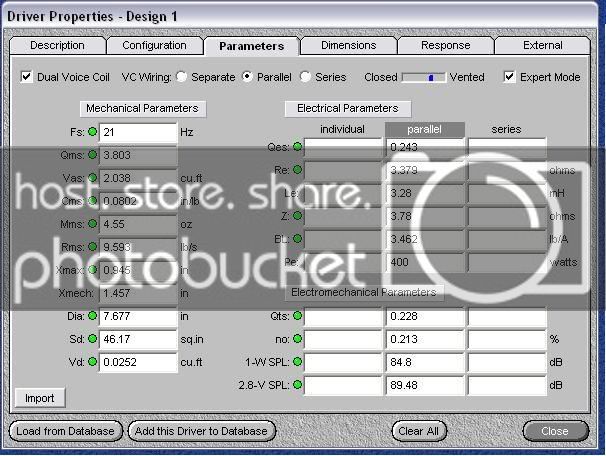Click the green indicator next to Z
Viewport: 606px width, 456px height.
pyautogui.click(x=297, y=216)
